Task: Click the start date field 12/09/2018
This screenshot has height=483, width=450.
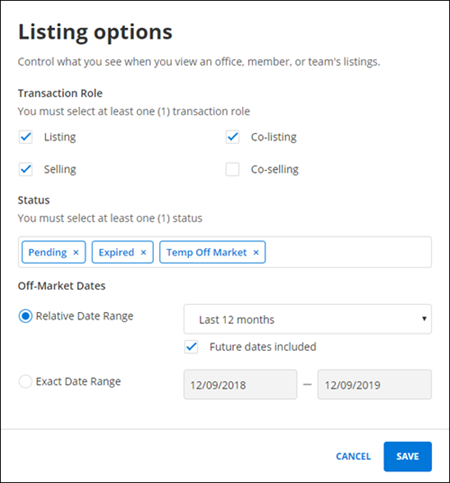Action: click(240, 384)
